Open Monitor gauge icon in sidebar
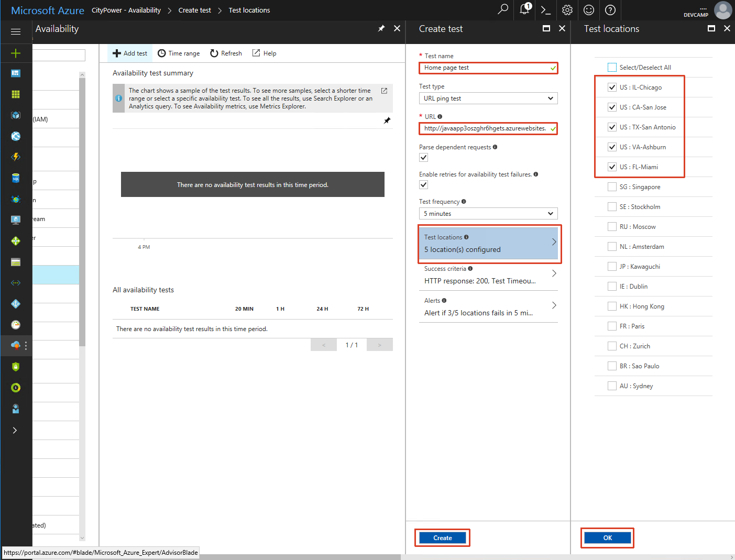The image size is (735, 560). pos(16,325)
